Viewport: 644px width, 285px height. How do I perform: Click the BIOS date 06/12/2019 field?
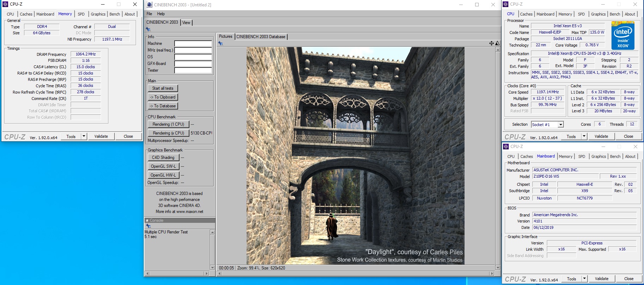(584, 227)
